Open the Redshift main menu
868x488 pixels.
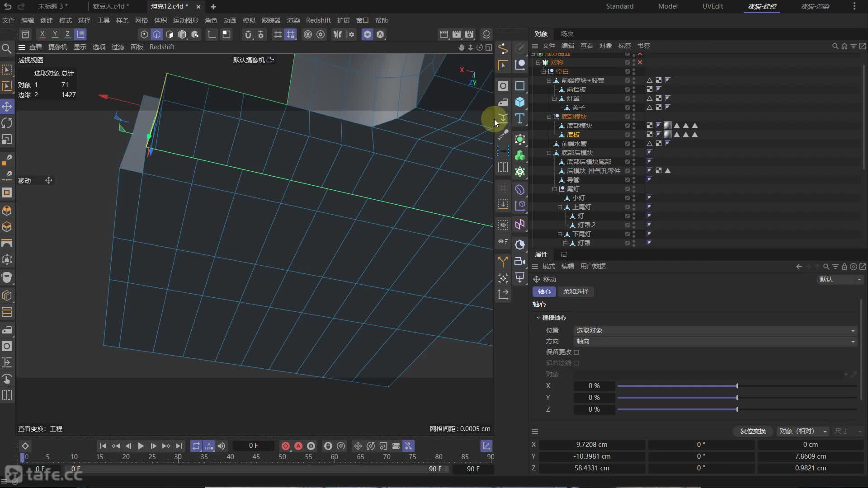(318, 20)
